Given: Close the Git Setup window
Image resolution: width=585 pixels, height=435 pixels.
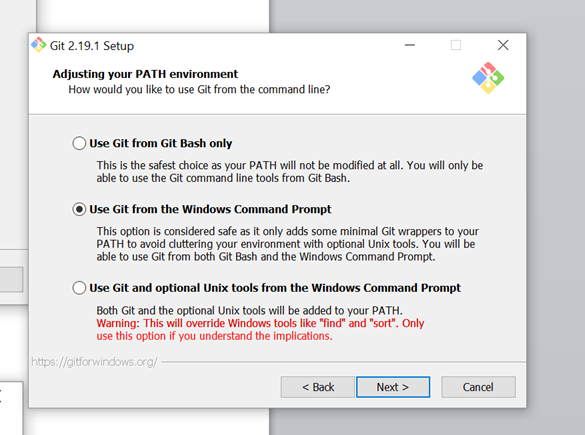Looking at the screenshot, I should [x=503, y=45].
